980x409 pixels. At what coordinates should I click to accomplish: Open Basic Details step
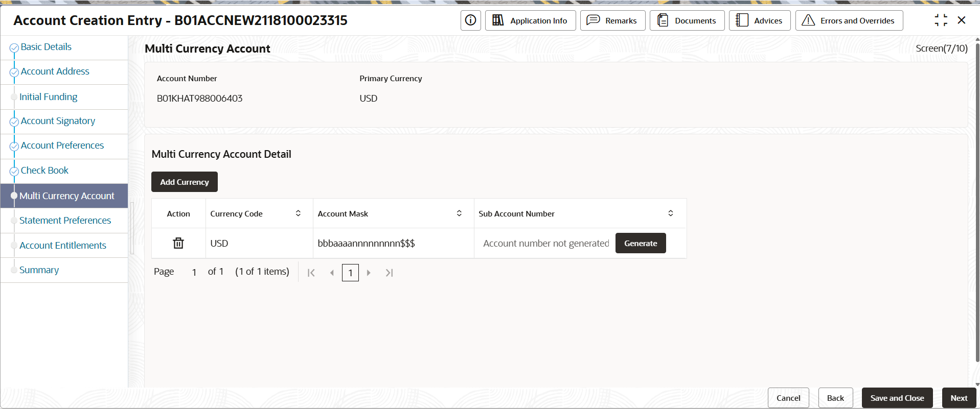(46, 47)
